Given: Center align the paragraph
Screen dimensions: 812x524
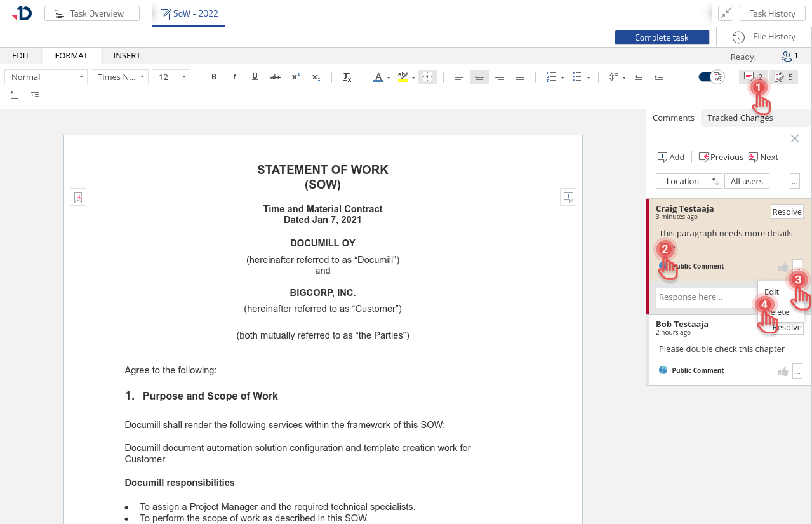Looking at the screenshot, I should (479, 77).
